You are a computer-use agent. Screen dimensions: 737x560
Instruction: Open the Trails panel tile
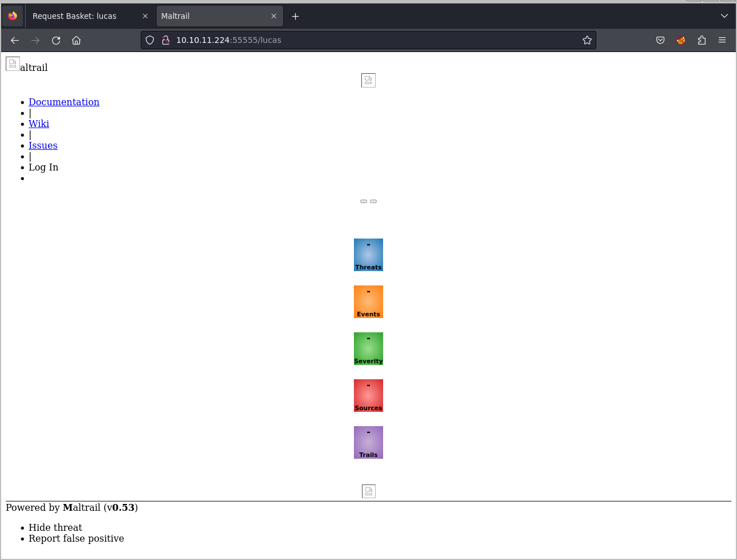point(368,442)
